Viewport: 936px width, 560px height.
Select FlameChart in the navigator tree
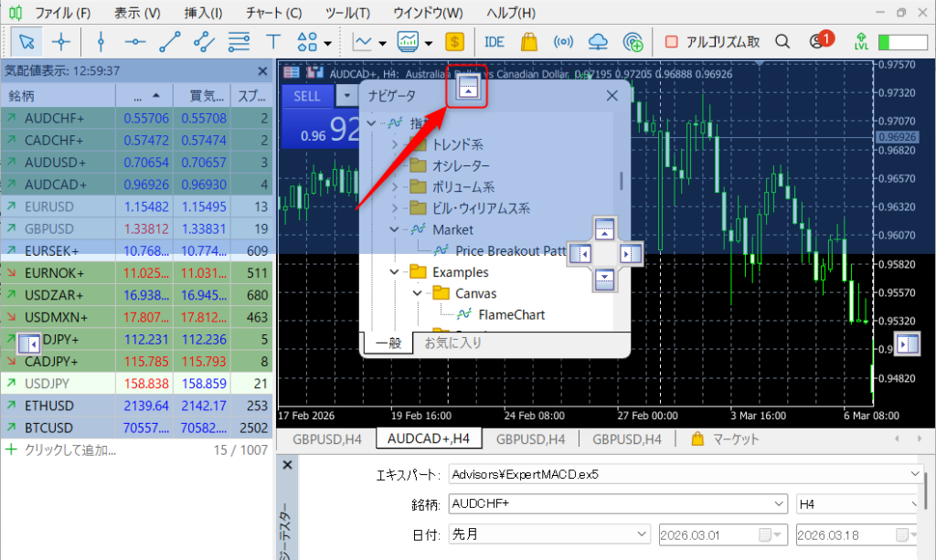pyautogui.click(x=511, y=314)
